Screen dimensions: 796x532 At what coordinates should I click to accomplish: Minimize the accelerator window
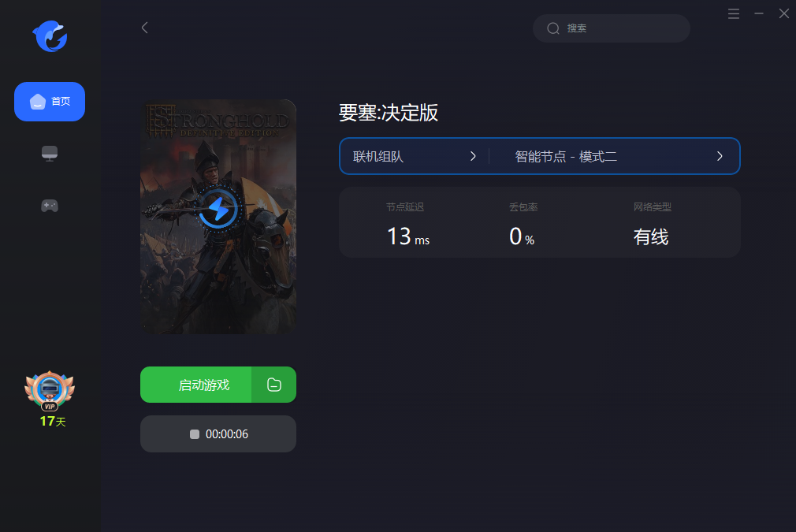759,13
